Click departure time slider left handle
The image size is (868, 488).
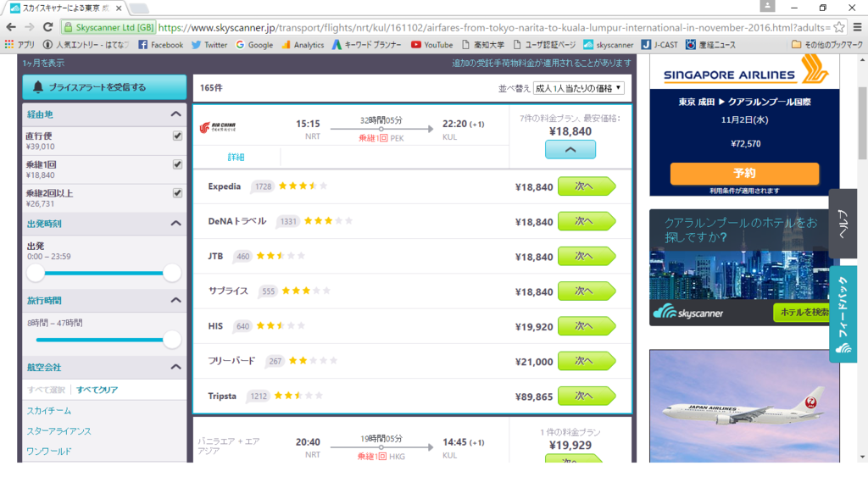(x=36, y=273)
